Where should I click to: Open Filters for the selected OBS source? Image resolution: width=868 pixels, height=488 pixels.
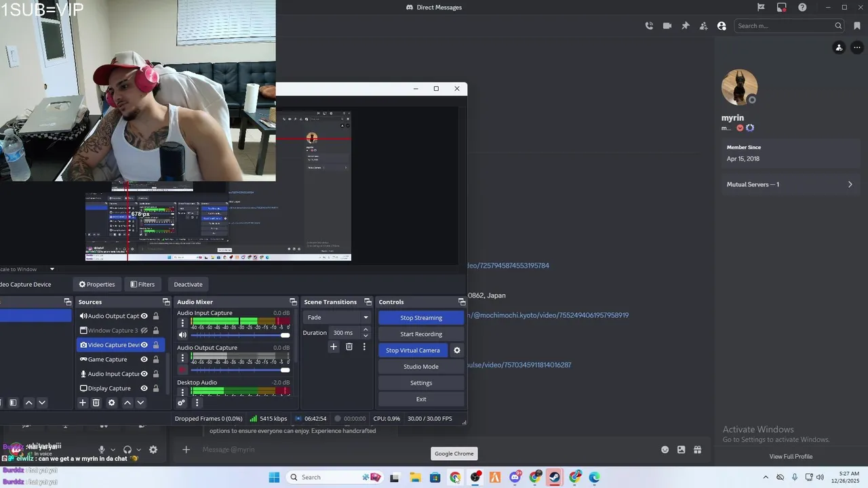pyautogui.click(x=142, y=284)
